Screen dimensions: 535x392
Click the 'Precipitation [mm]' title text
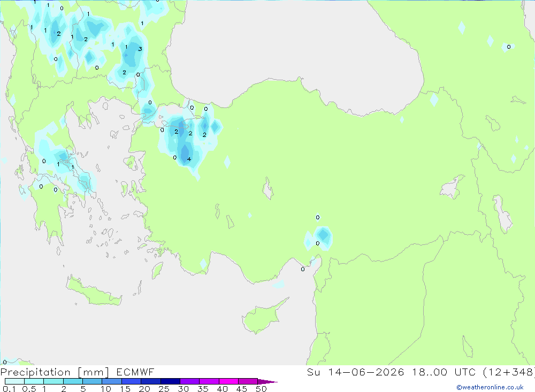coord(55,372)
